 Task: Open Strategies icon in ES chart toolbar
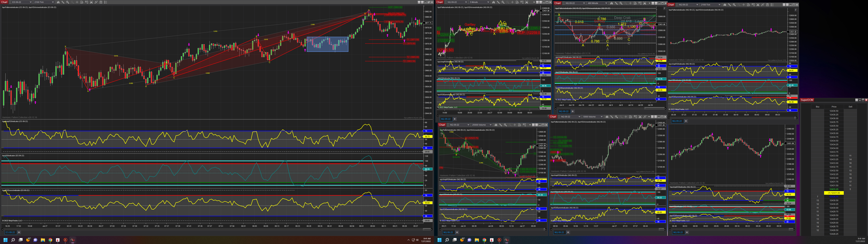point(101,2)
